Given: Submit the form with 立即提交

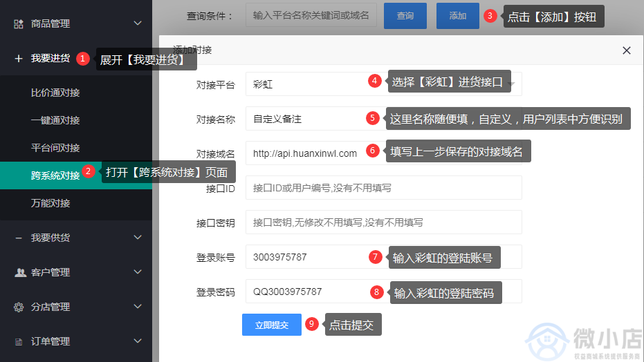Looking at the screenshot, I should 271,325.
